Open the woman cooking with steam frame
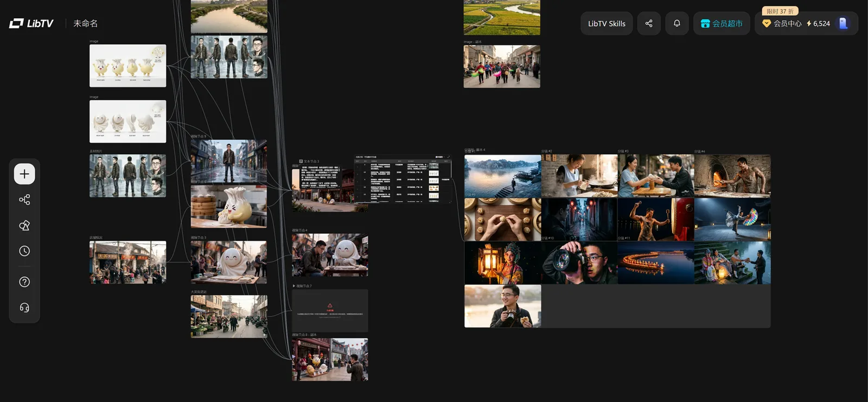The height and width of the screenshot is (402, 868). (579, 176)
